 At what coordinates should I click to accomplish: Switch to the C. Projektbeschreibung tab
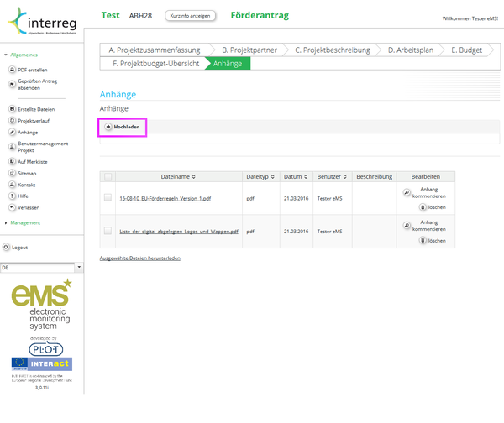(332, 50)
